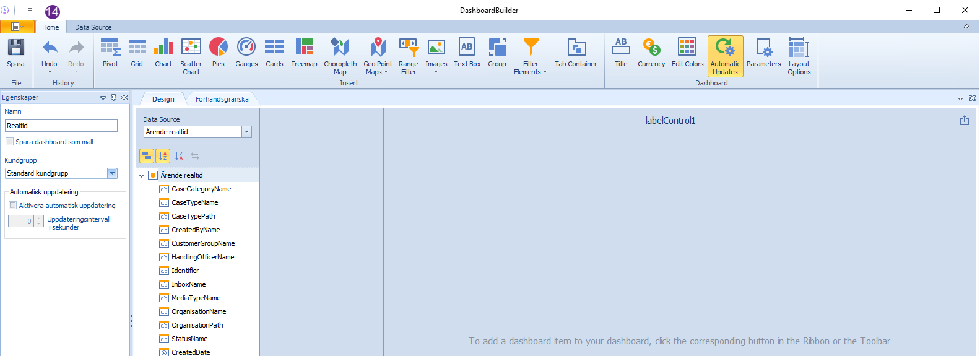
Task: Enable 'Aktivera automatisk uppdatering' checkbox
Action: point(13,206)
